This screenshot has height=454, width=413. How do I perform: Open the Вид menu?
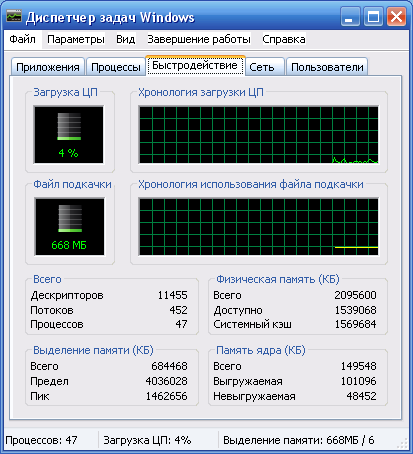pyautogui.click(x=126, y=39)
